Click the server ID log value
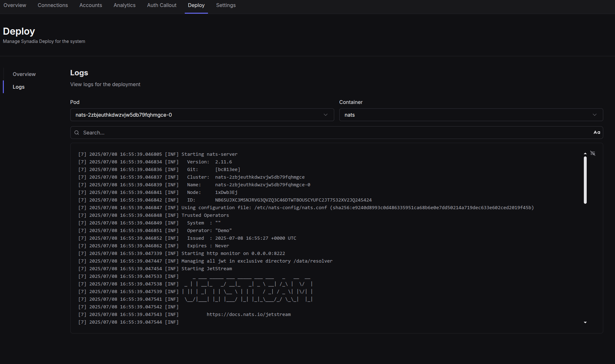The image size is (615, 364). click(x=293, y=200)
